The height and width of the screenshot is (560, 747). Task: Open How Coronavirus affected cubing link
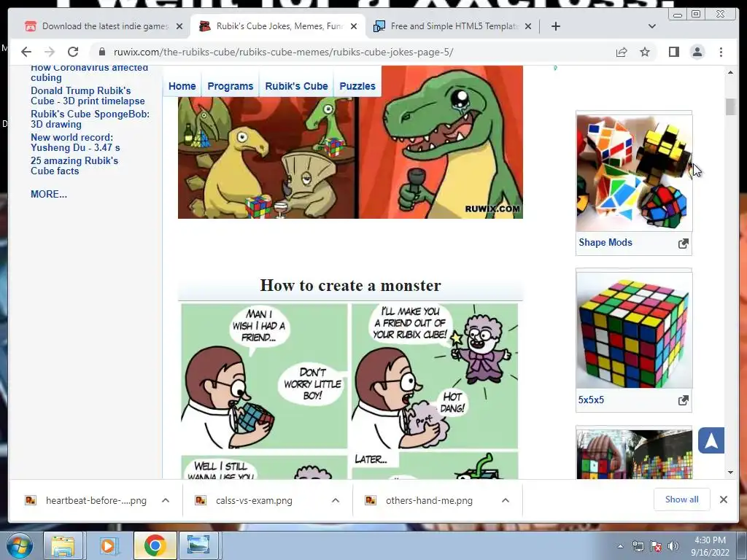point(89,72)
